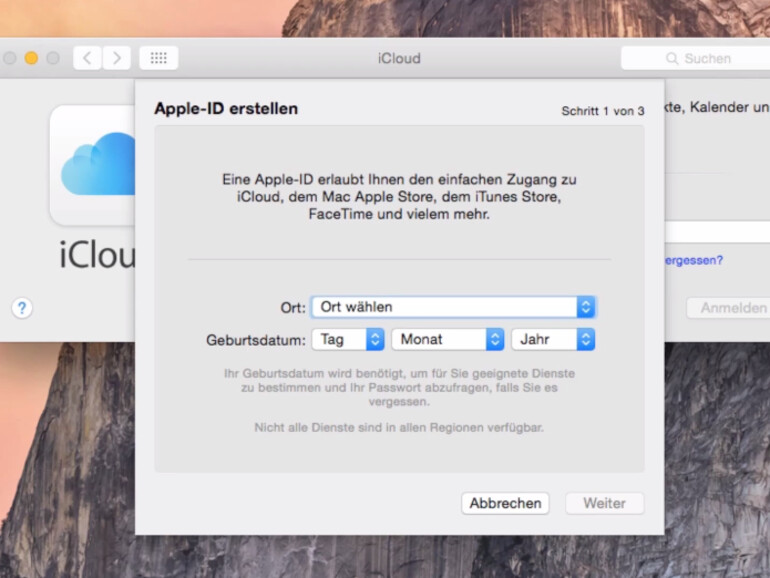The image size is (770, 578).
Task: Go back with the left chevron button
Action: (87, 58)
